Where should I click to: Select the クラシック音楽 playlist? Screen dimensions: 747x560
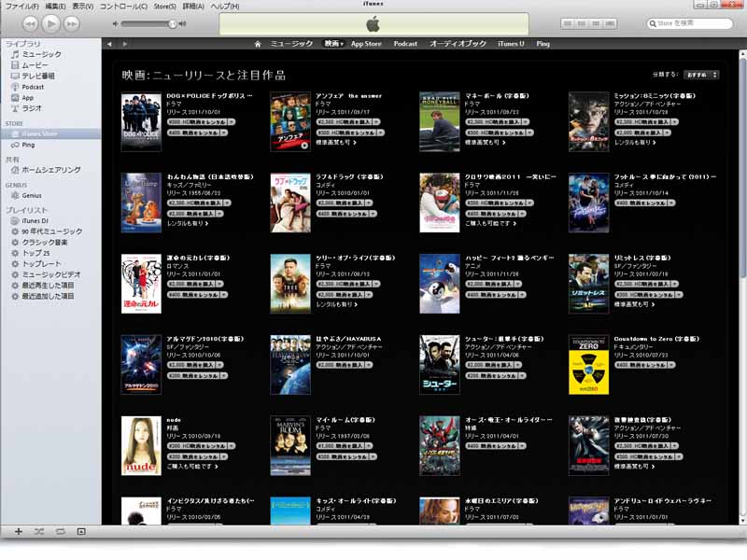pyautogui.click(x=45, y=243)
